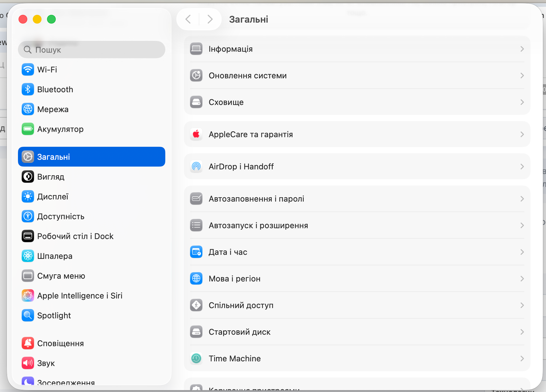Expand Стартовий диск using its chevron
The height and width of the screenshot is (392, 546).
[522, 332]
